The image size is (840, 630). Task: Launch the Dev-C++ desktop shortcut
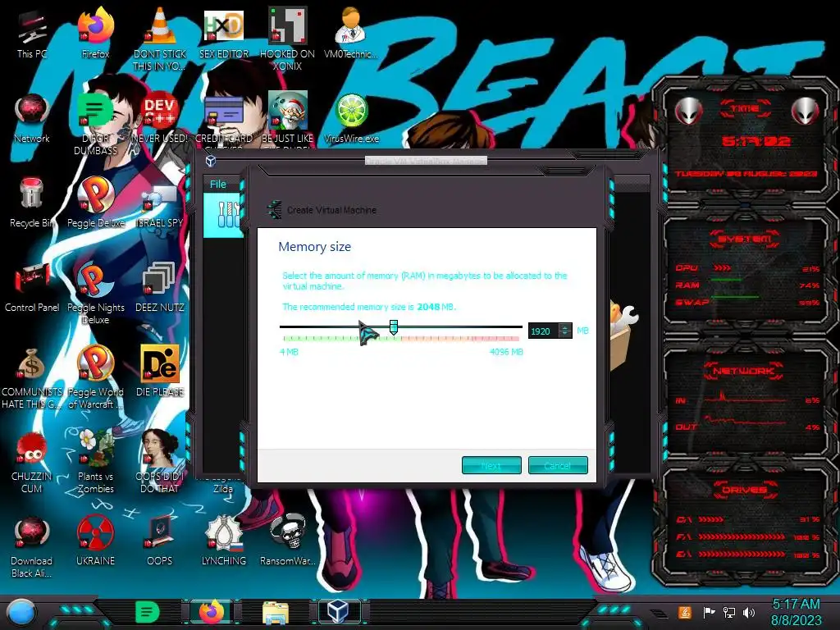pyautogui.click(x=160, y=118)
